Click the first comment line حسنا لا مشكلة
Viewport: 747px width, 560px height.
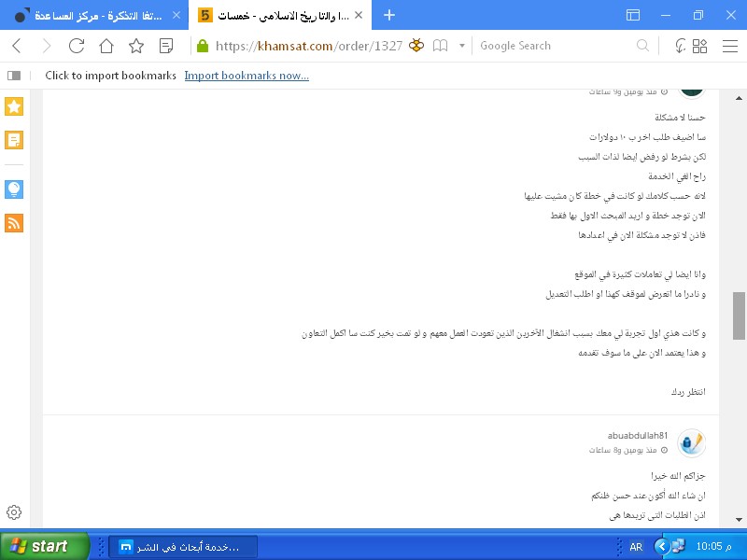coord(680,118)
